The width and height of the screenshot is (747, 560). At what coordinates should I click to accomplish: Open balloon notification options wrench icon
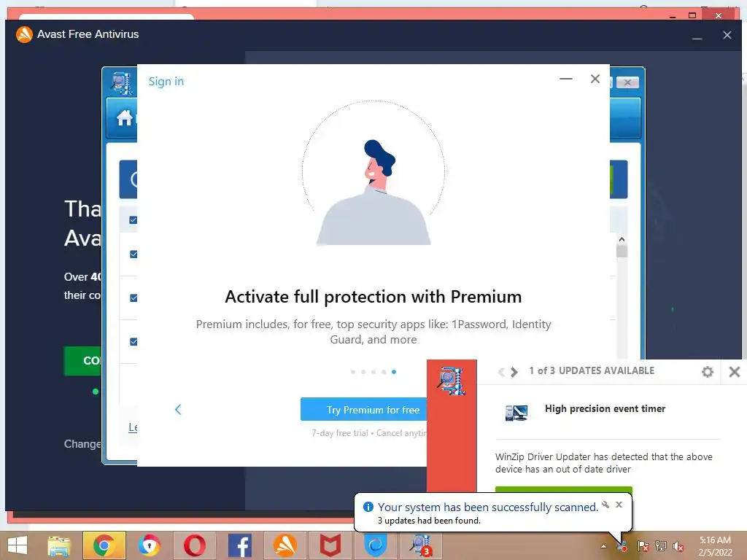605,505
